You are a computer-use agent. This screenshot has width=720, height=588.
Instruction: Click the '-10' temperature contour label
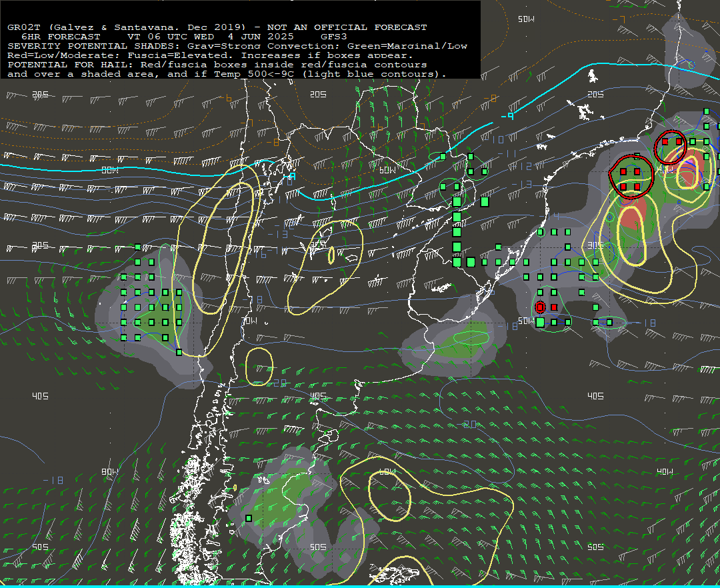tap(495, 139)
